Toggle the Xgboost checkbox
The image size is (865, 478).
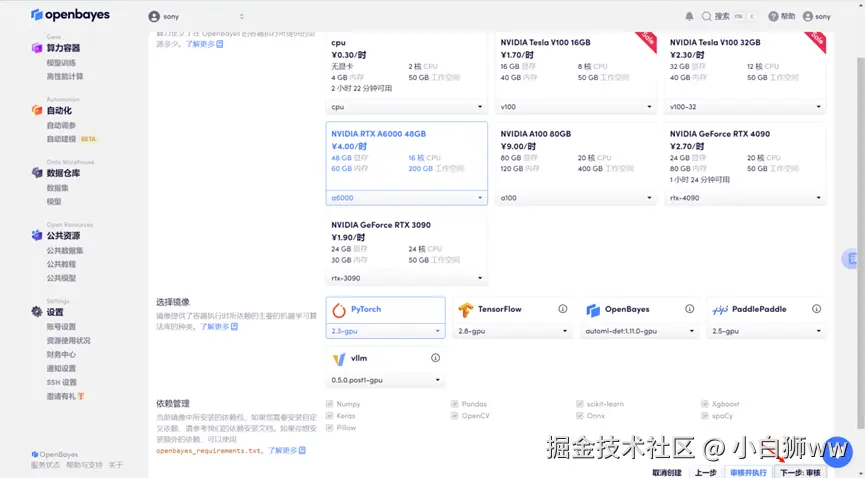click(705, 404)
